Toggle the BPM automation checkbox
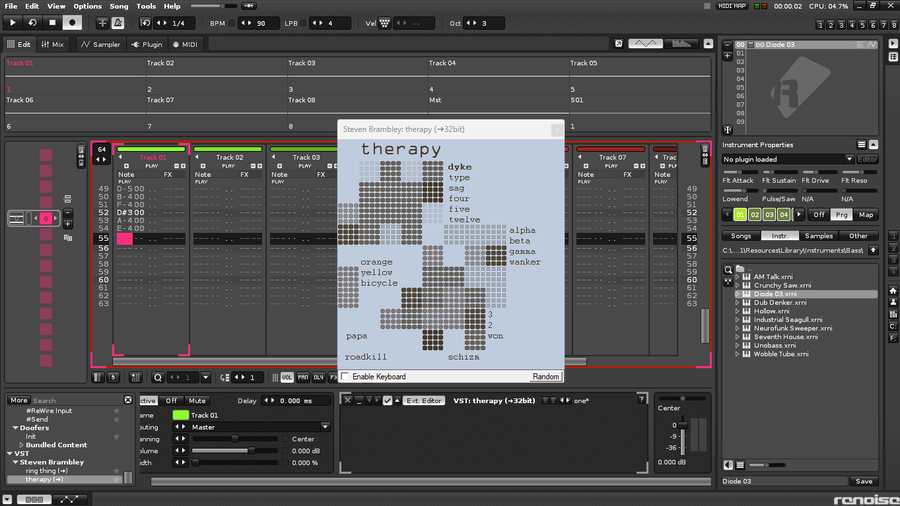The width and height of the screenshot is (900, 506). (x=232, y=24)
